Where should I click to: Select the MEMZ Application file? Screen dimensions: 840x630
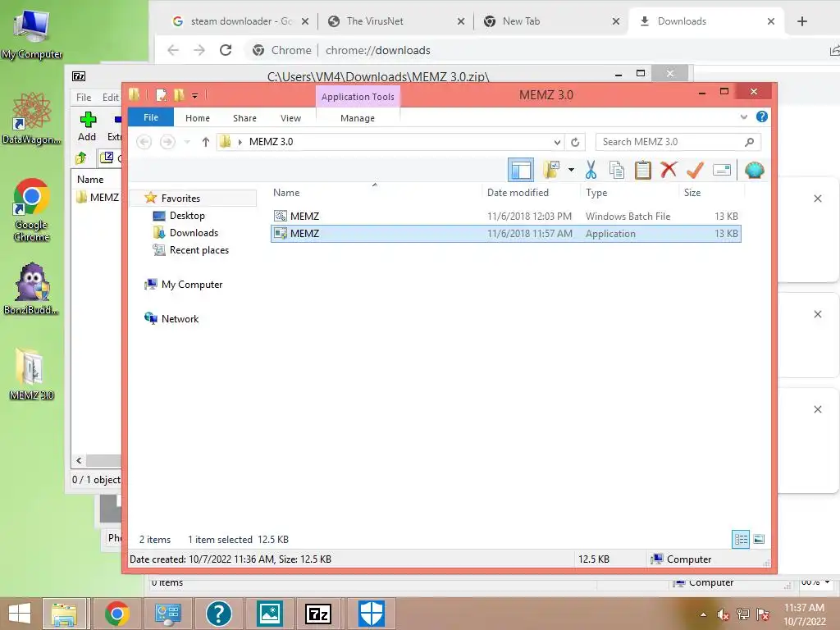tap(506, 234)
